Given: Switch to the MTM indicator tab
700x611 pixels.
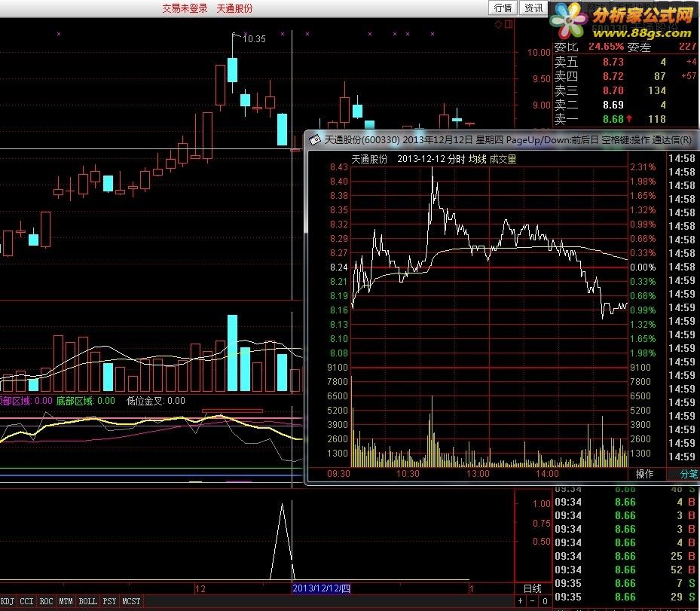Looking at the screenshot, I should 66,601.
